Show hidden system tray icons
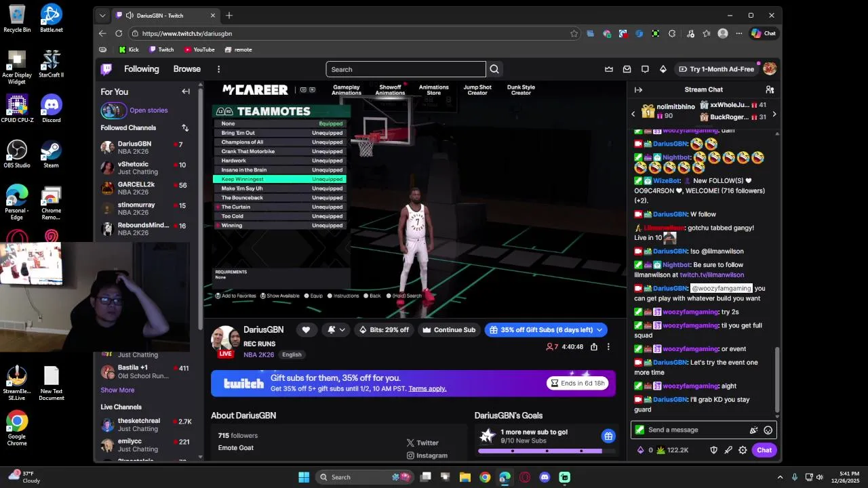868x488 pixels. 780,477
